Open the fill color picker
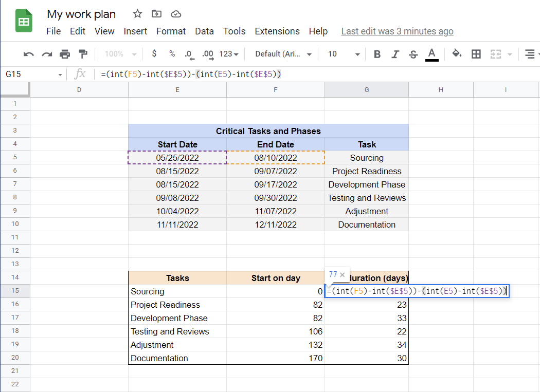 click(x=457, y=54)
